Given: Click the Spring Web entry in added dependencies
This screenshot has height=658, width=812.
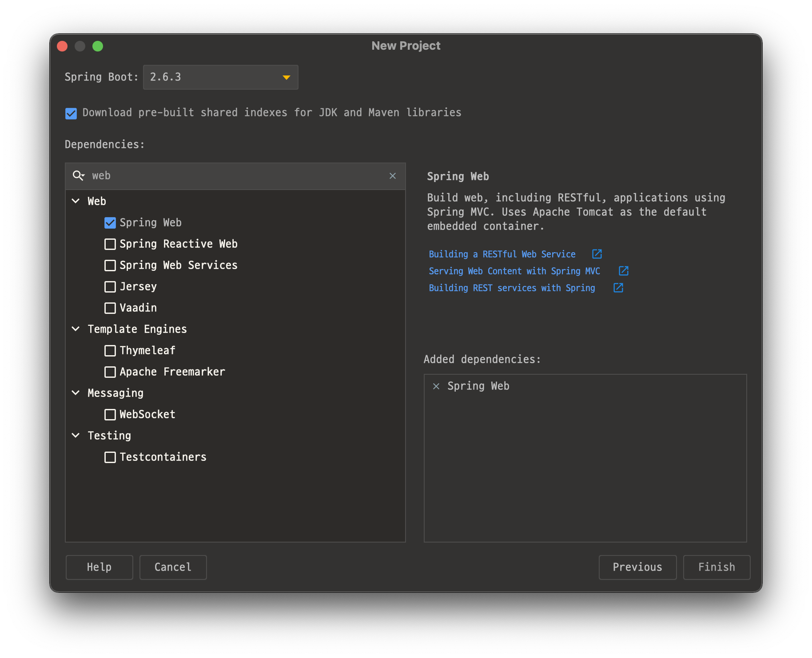Looking at the screenshot, I should (x=478, y=386).
